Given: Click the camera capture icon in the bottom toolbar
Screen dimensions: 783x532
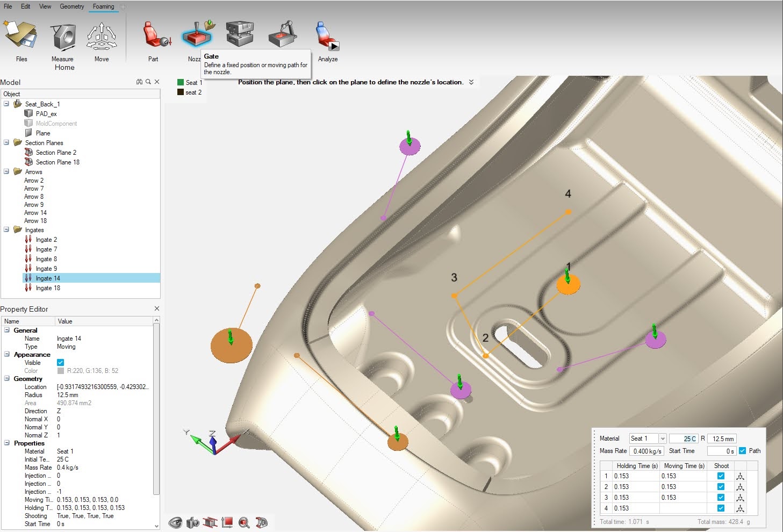Looking at the screenshot, I should [x=192, y=522].
